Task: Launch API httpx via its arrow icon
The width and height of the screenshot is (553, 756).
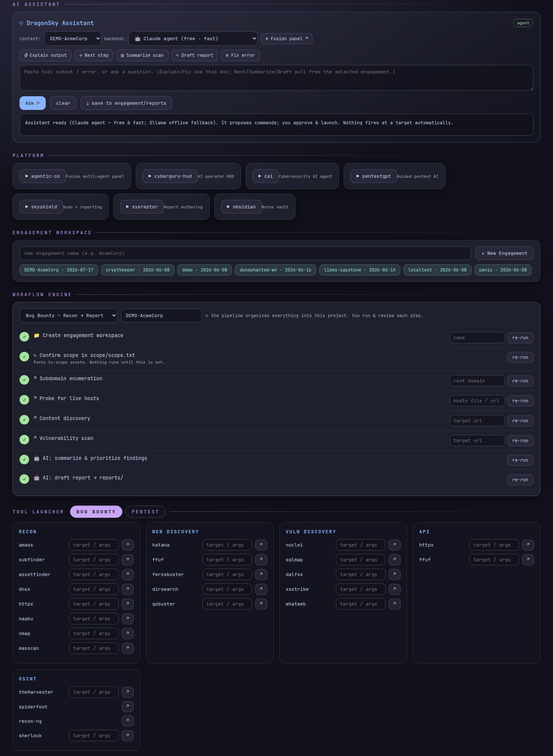Action: [528, 545]
